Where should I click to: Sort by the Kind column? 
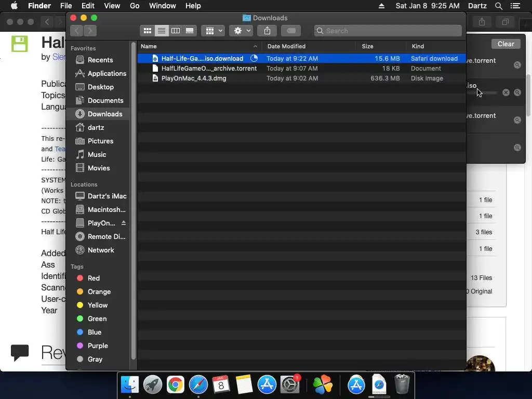[x=436, y=46]
